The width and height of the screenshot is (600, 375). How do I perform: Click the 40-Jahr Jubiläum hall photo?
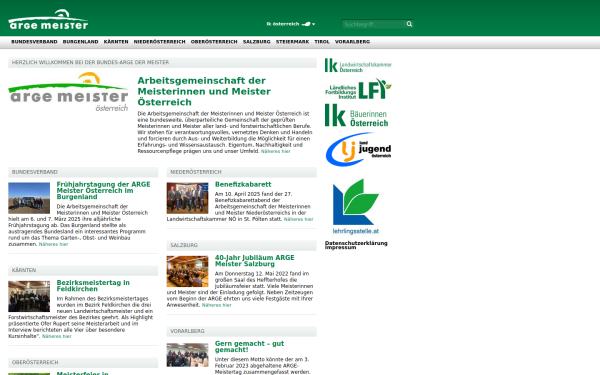tap(188, 271)
